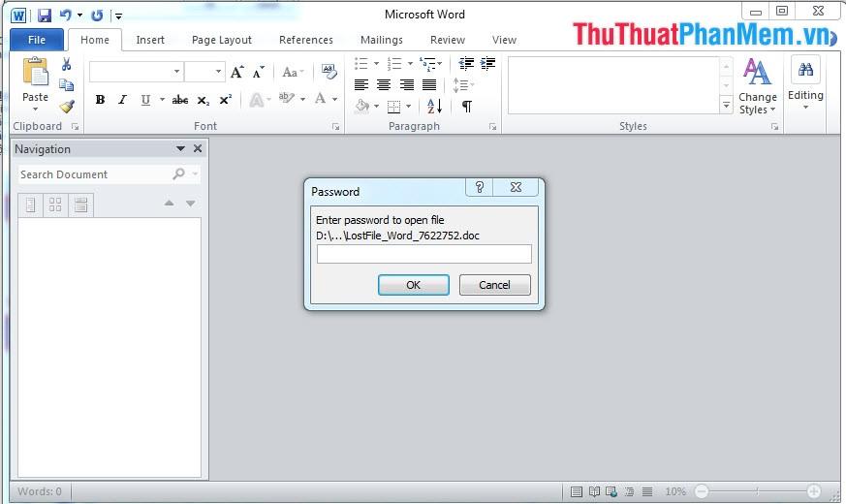The height and width of the screenshot is (504, 846).
Task: Browse pages tab in Navigation pane
Action: point(55,205)
